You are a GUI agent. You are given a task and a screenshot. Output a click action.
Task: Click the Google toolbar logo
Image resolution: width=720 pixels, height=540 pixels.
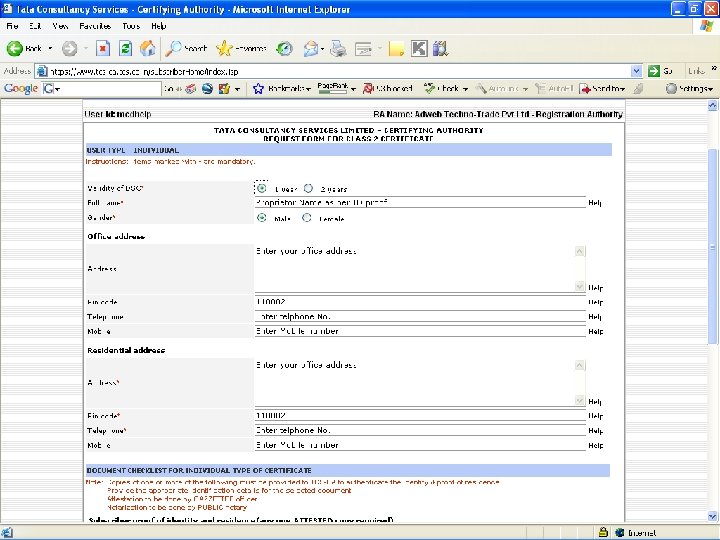[x=21, y=88]
